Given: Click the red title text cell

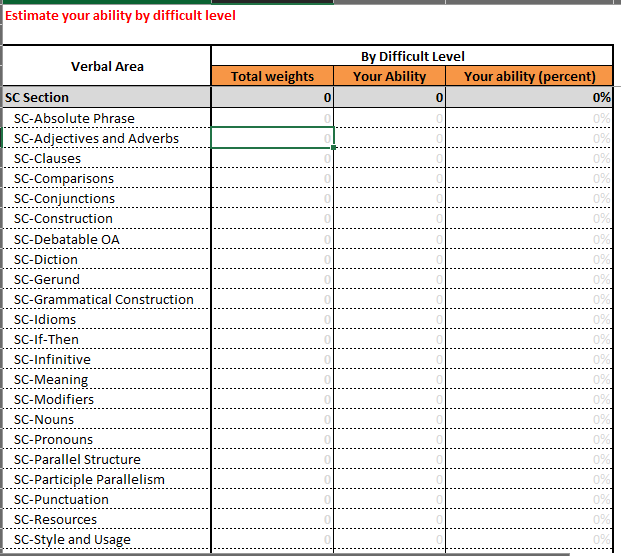Looking at the screenshot, I should coord(121,16).
